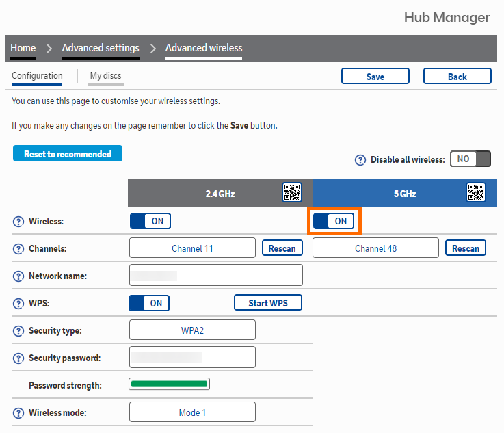Go to Advanced settings breadcrumb
The height and width of the screenshot is (433, 504).
tap(101, 48)
